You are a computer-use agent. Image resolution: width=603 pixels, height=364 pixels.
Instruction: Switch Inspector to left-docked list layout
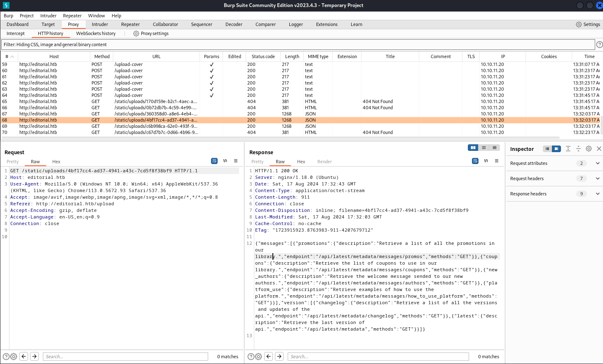coord(547,149)
